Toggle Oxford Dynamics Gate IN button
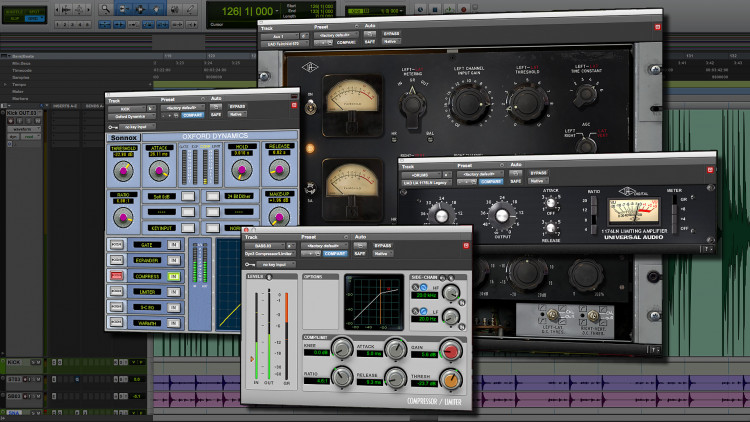The image size is (750, 422). (174, 245)
